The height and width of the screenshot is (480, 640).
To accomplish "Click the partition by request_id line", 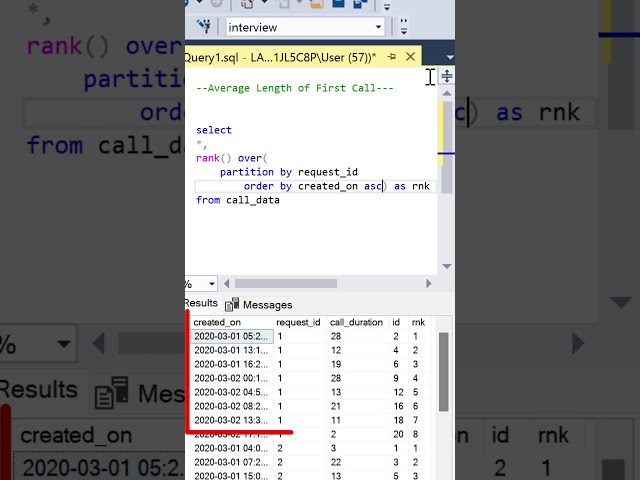I will click(289, 172).
